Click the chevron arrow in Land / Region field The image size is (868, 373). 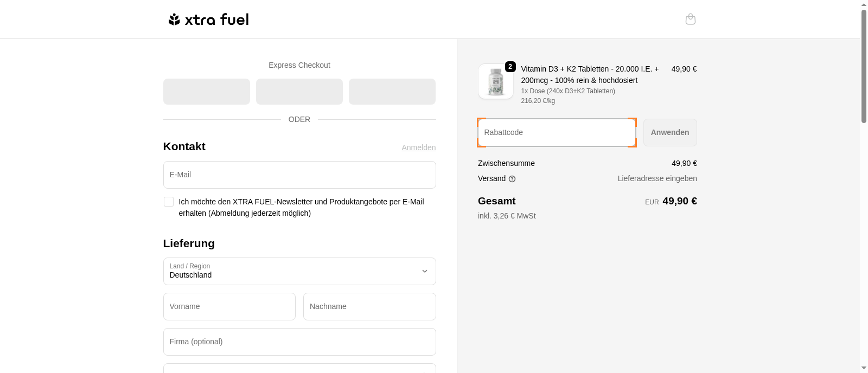pos(425,271)
